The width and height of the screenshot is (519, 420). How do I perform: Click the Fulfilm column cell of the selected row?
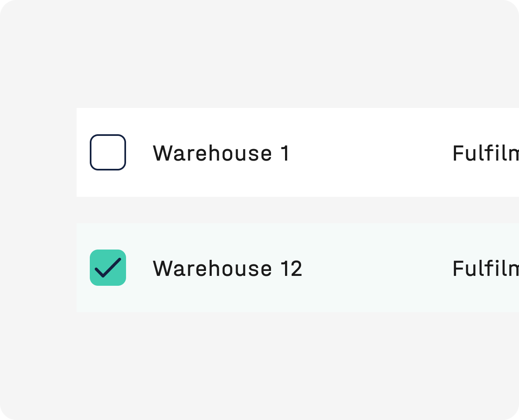point(486,268)
